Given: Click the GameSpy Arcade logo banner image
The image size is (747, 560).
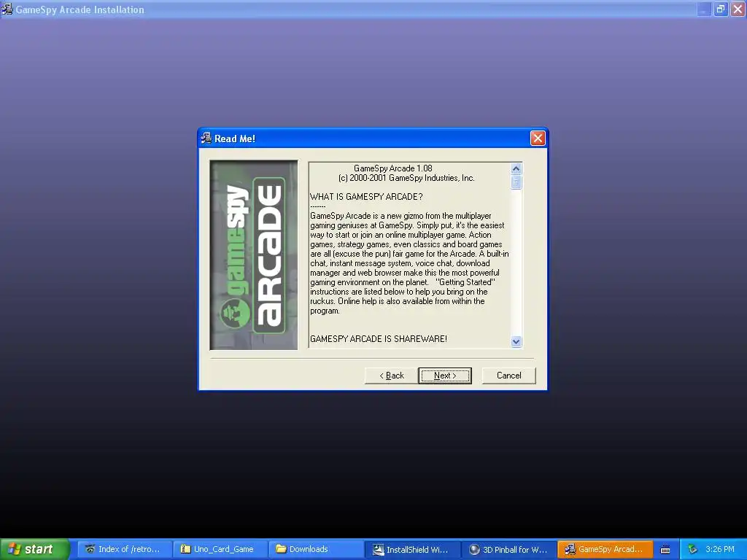Looking at the screenshot, I should 254,255.
